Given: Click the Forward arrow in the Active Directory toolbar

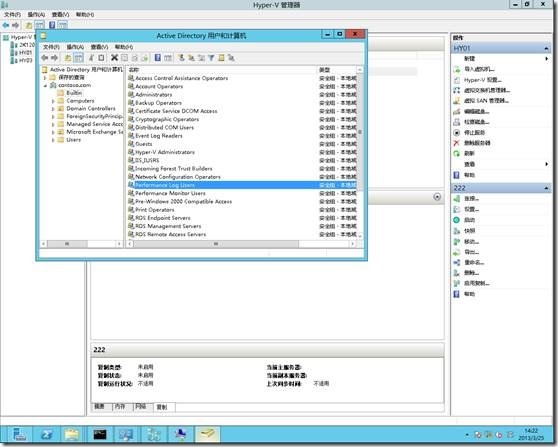Looking at the screenshot, I should [x=54, y=58].
